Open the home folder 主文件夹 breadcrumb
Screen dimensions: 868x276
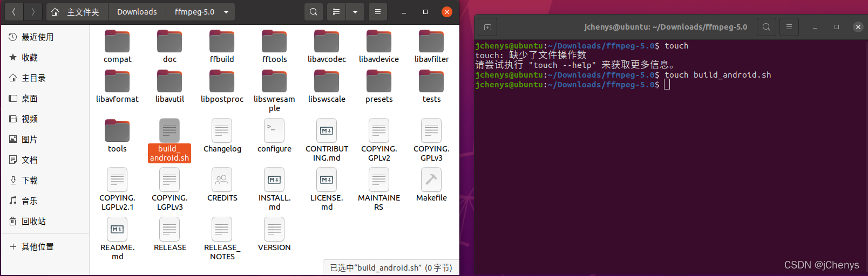(76, 11)
